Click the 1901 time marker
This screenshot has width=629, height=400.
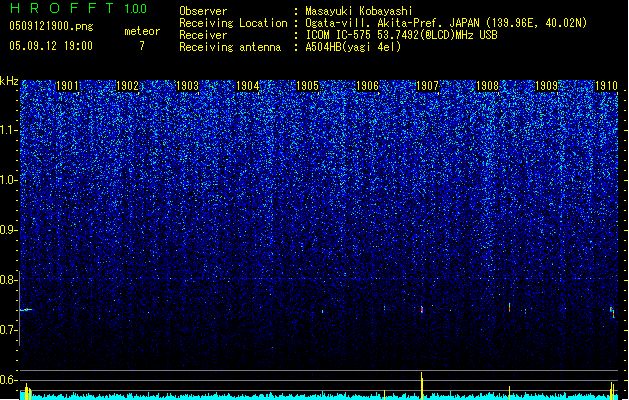67,86
